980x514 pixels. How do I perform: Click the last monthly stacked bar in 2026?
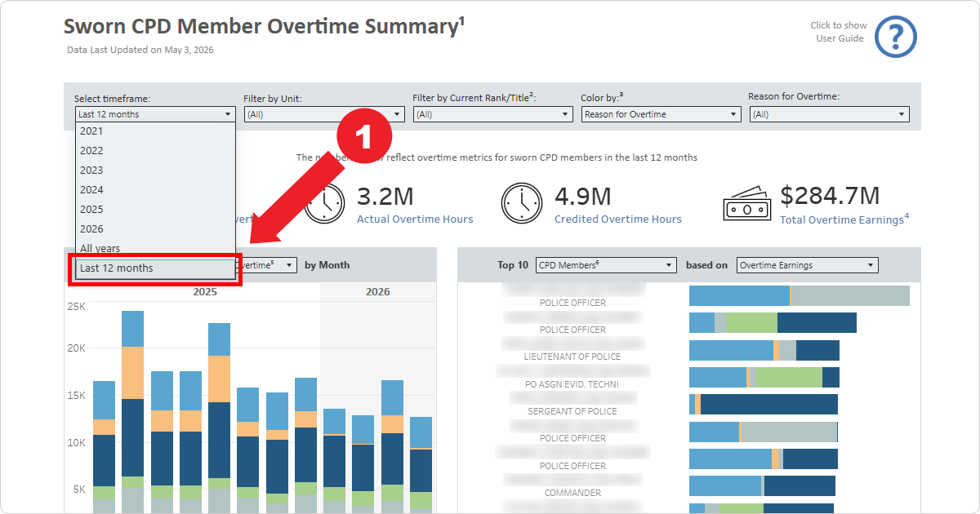pos(421,465)
